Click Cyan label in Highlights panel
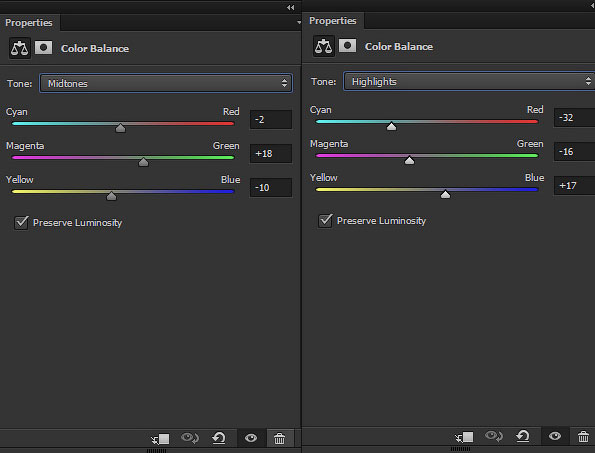The height and width of the screenshot is (453, 595). coord(321,110)
